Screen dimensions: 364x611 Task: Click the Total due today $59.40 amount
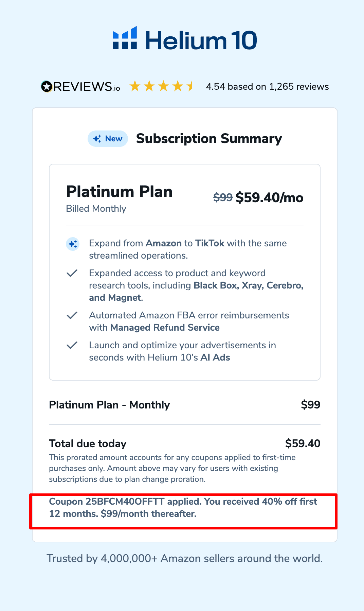click(x=303, y=443)
